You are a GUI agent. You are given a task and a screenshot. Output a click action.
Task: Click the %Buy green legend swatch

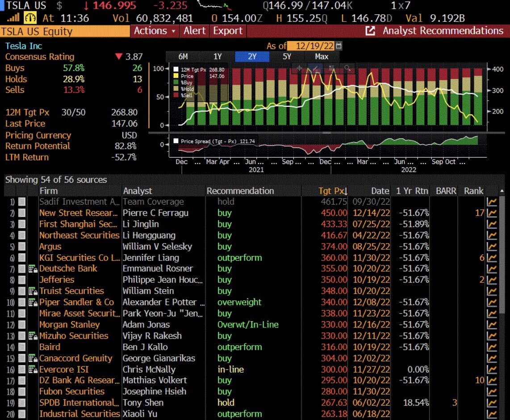point(176,83)
